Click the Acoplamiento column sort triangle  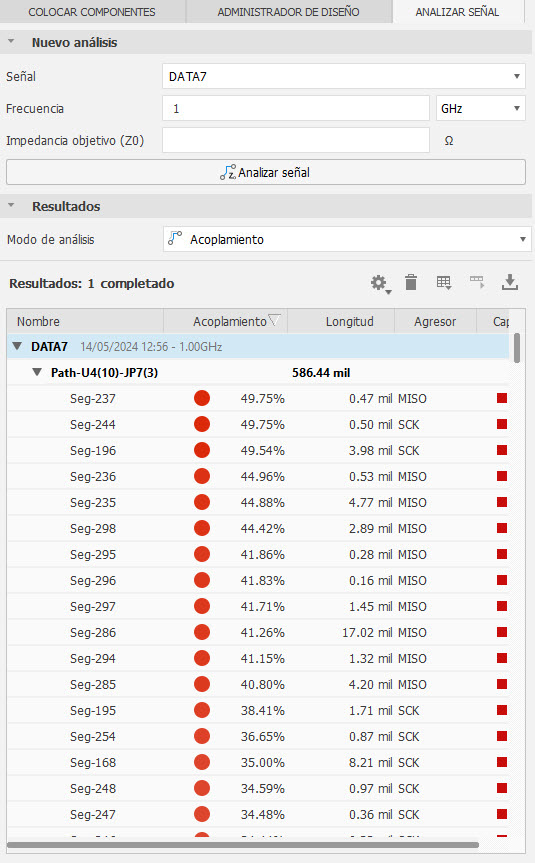274,320
